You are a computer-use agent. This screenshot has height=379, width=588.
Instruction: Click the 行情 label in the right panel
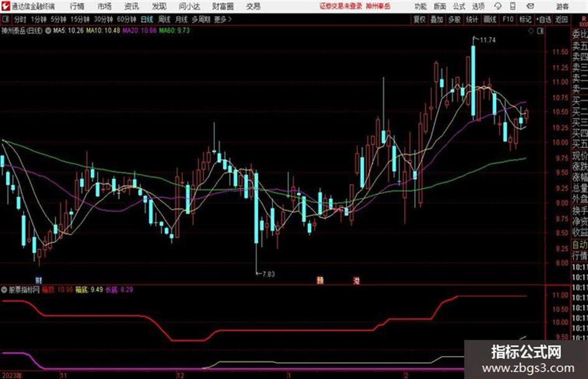(580, 256)
